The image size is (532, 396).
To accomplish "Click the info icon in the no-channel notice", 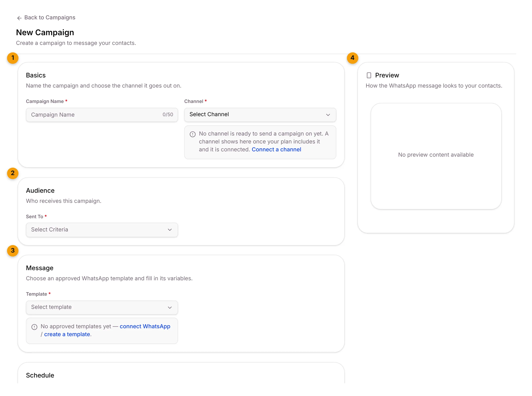I will [193, 134].
